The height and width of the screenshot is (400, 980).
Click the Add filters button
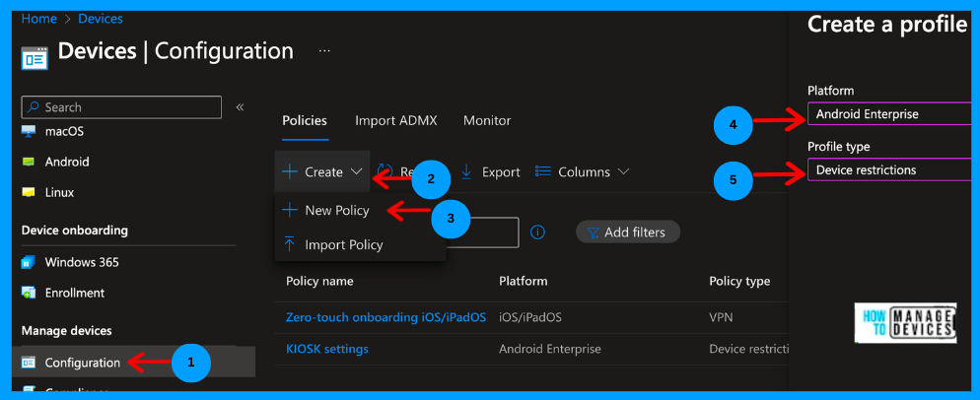(x=627, y=233)
